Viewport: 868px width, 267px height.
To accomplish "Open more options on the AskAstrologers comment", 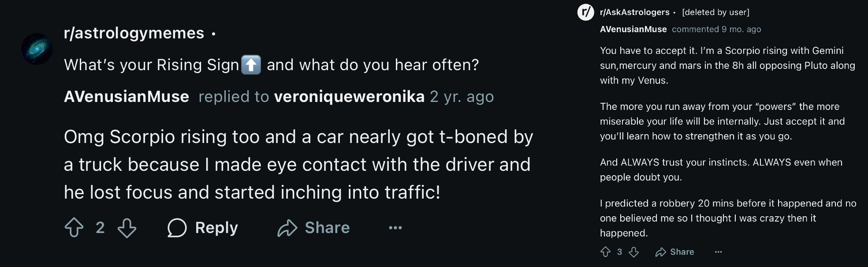I will tap(719, 252).
